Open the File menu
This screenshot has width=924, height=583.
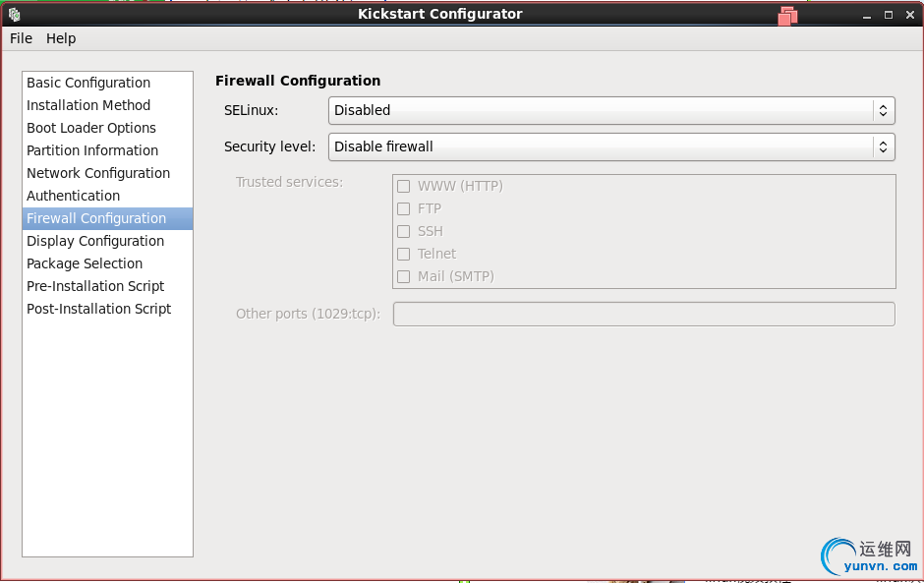tap(21, 38)
